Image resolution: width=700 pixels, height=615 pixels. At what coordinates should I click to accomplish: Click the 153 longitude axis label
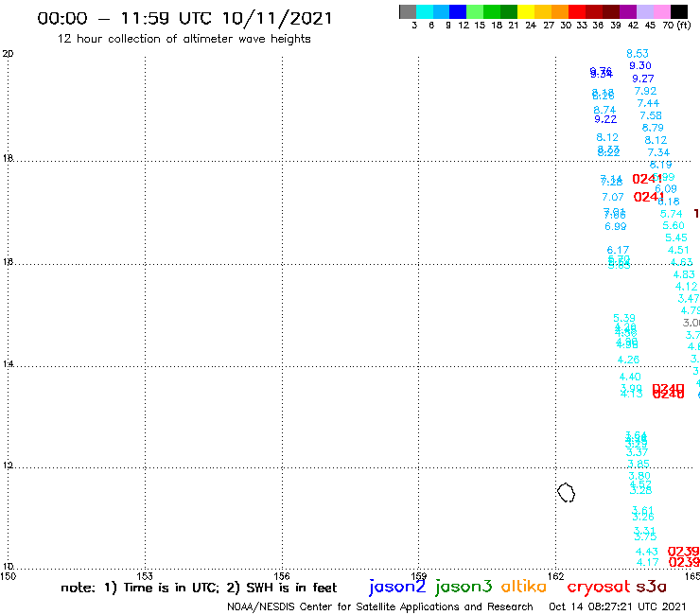[144, 576]
